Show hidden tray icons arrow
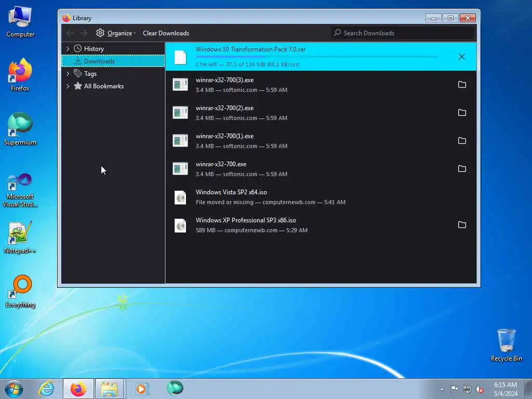Viewport: 532px width, 399px height. point(442,389)
